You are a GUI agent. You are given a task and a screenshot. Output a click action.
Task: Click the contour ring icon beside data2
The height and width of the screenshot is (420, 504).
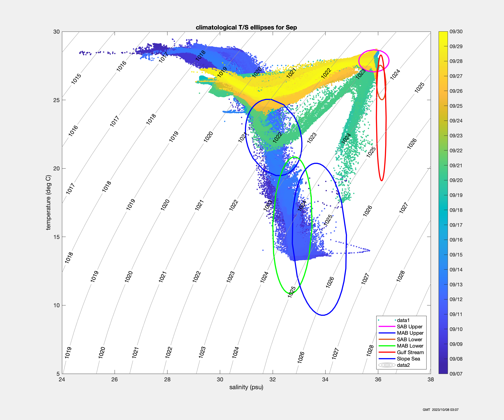pos(387,365)
